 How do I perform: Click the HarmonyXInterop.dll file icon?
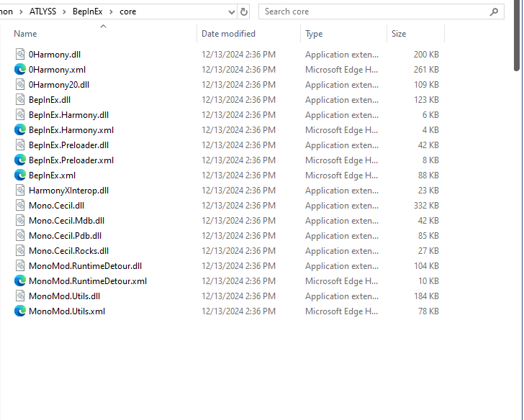[x=20, y=191]
